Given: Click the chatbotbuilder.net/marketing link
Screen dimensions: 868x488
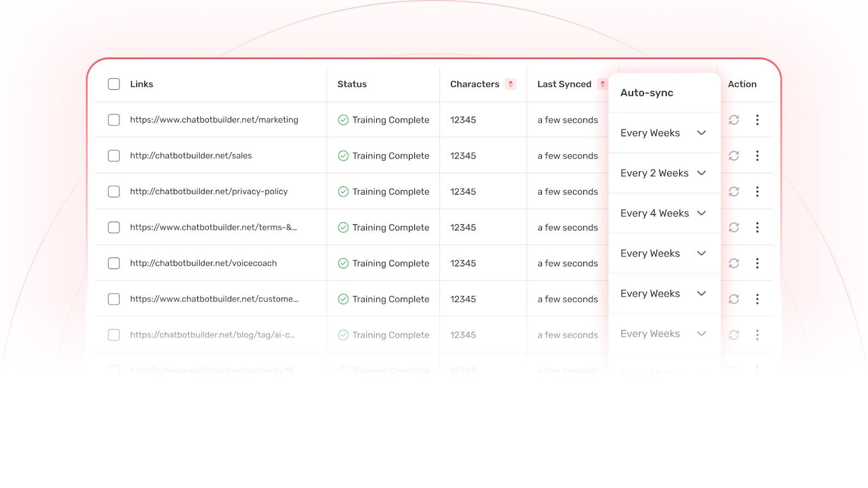Looking at the screenshot, I should pyautogui.click(x=214, y=120).
